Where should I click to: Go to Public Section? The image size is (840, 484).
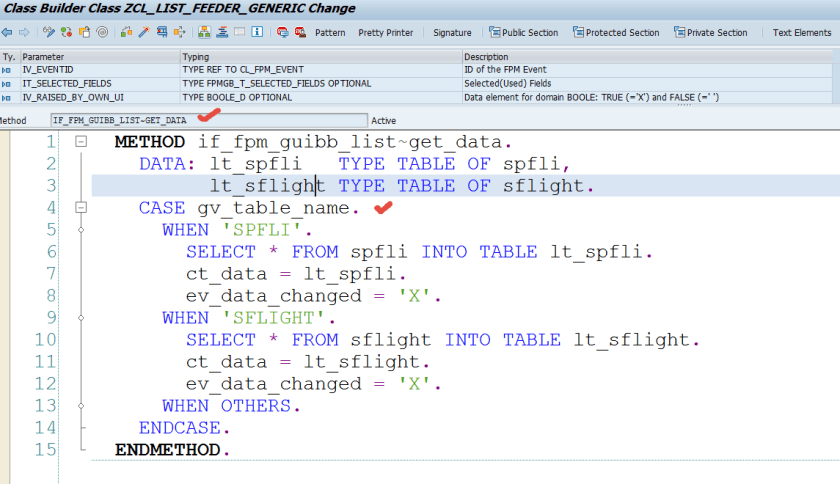(x=522, y=32)
